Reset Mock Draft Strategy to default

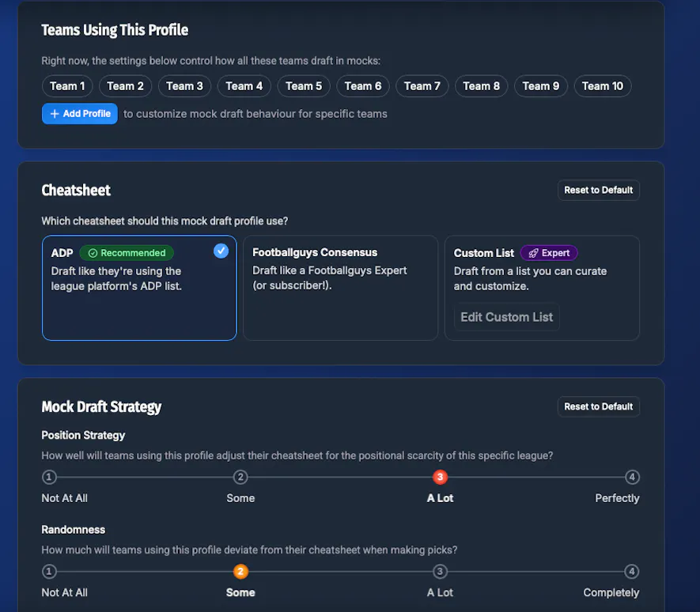coord(598,406)
